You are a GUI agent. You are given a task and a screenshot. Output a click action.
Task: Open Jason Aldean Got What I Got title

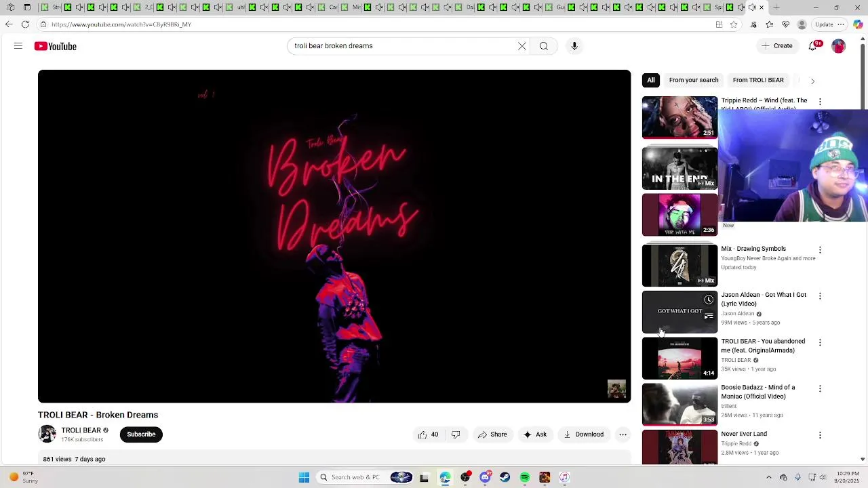[764, 299]
